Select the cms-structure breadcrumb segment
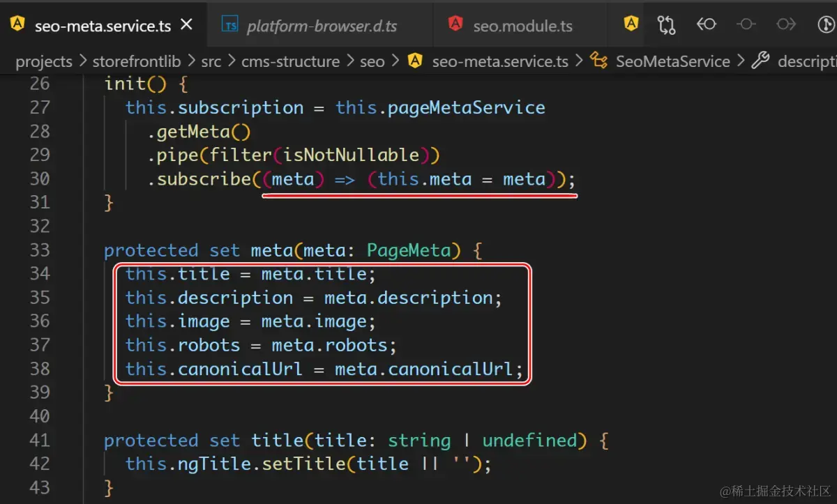Viewport: 837px width, 504px height. [x=290, y=61]
